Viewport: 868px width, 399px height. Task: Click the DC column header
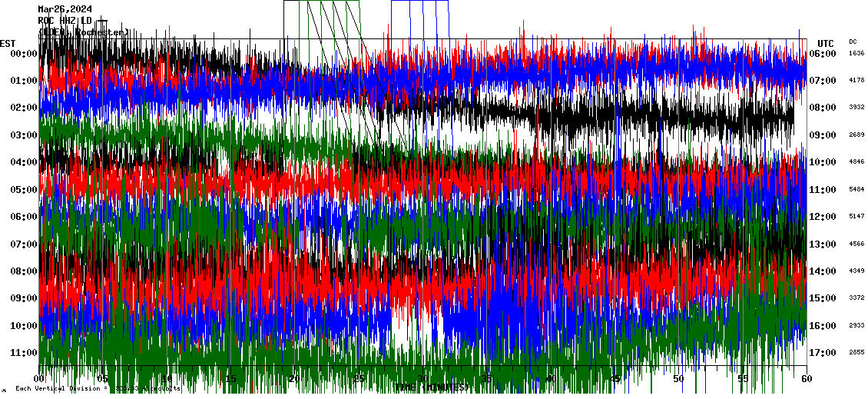pos(853,42)
